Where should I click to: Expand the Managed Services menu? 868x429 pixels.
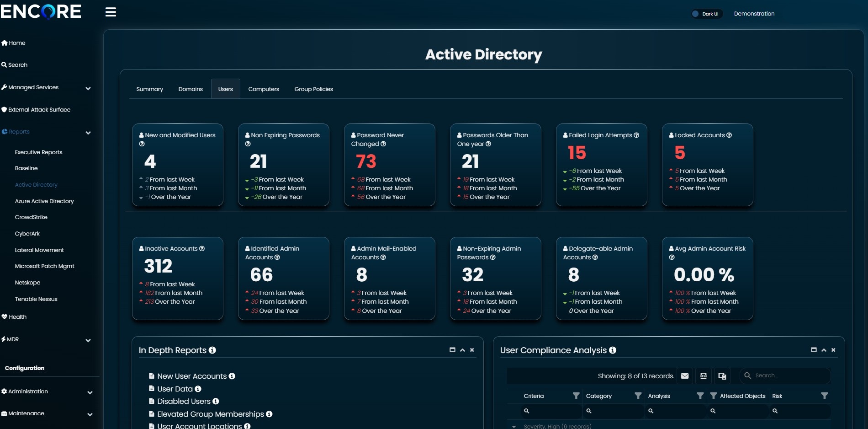(x=88, y=88)
